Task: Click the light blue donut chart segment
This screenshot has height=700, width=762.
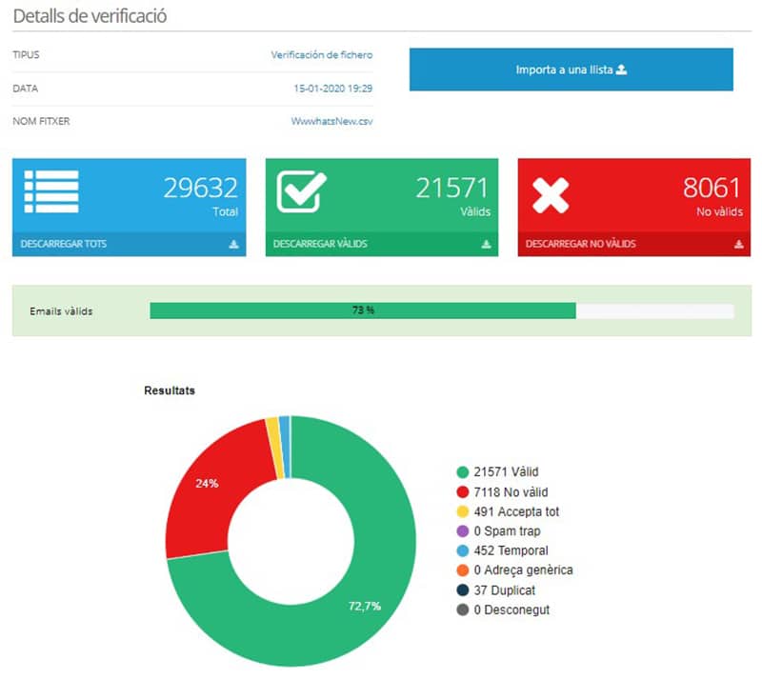Action: click(285, 447)
